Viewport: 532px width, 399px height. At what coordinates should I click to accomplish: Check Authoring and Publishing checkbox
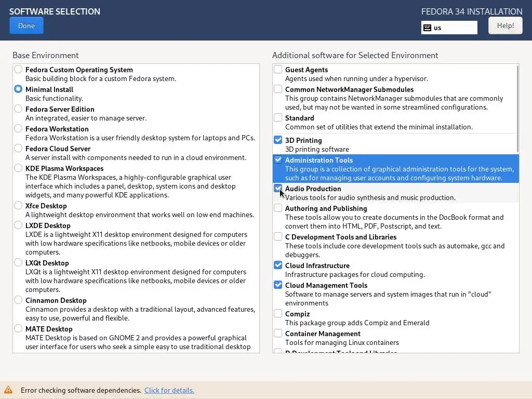(x=278, y=208)
